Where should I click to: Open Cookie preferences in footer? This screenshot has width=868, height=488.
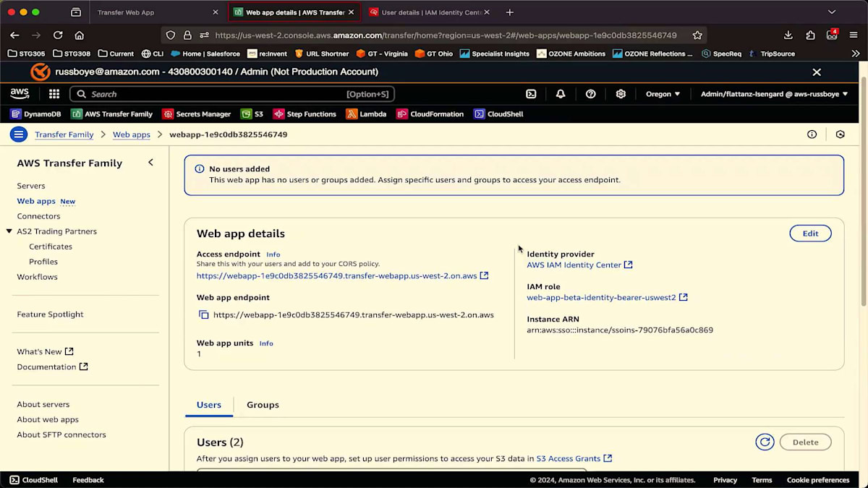point(818,480)
